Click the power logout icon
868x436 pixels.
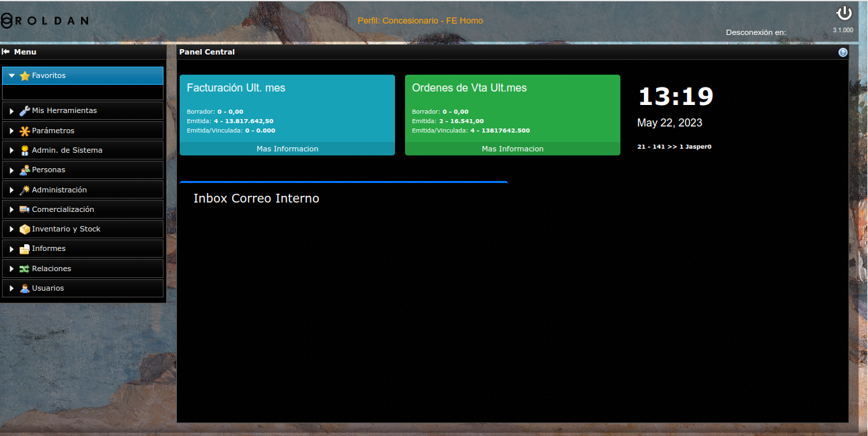(844, 13)
